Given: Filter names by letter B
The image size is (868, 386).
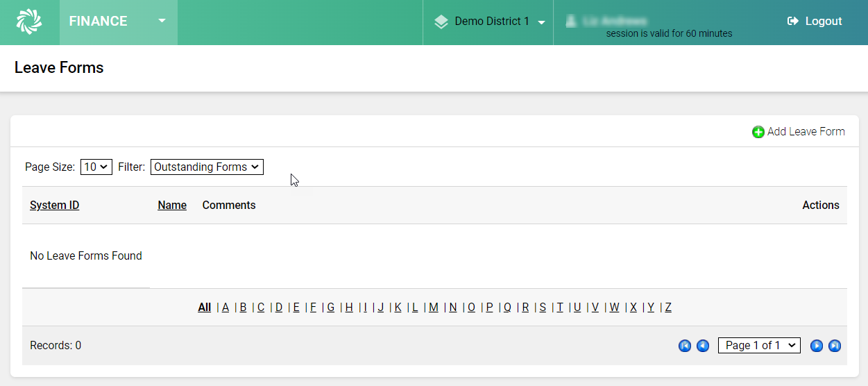Looking at the screenshot, I should pos(244,308).
